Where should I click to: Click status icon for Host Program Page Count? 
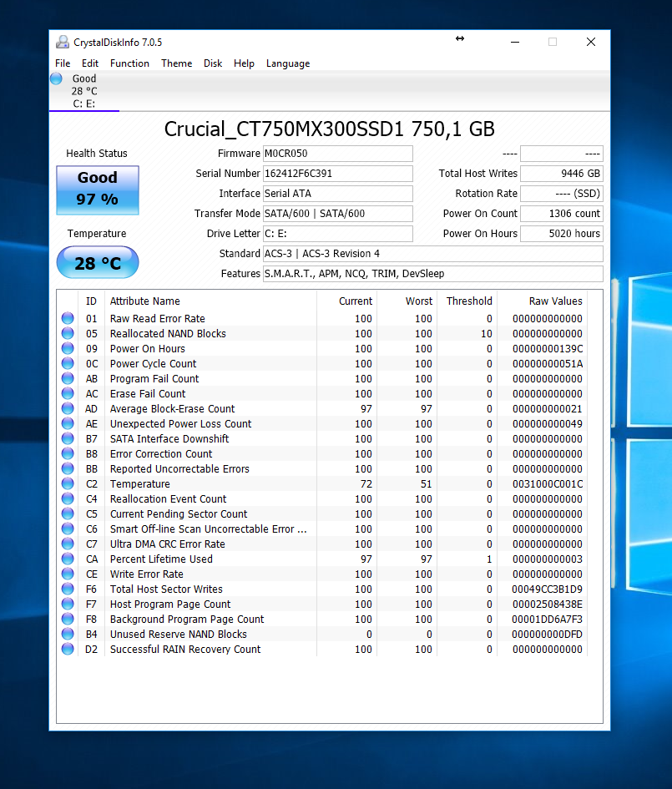point(68,604)
